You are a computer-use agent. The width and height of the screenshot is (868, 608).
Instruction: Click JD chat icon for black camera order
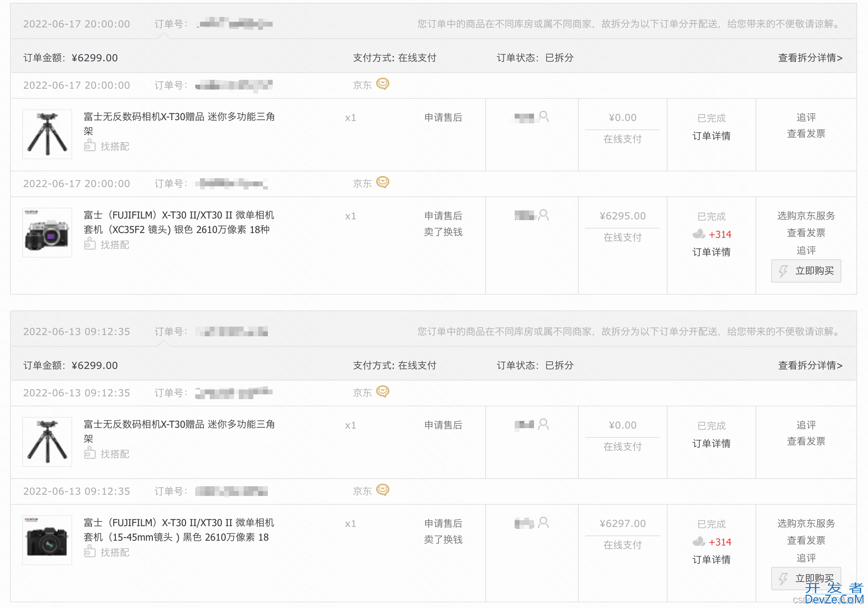click(382, 490)
